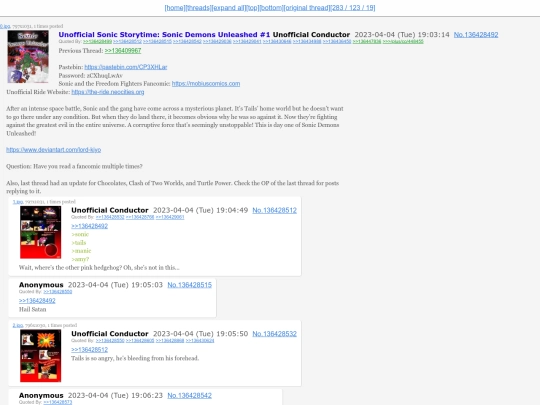
Task: Click Quoted By link in post 136428515
Action: coord(58,292)
